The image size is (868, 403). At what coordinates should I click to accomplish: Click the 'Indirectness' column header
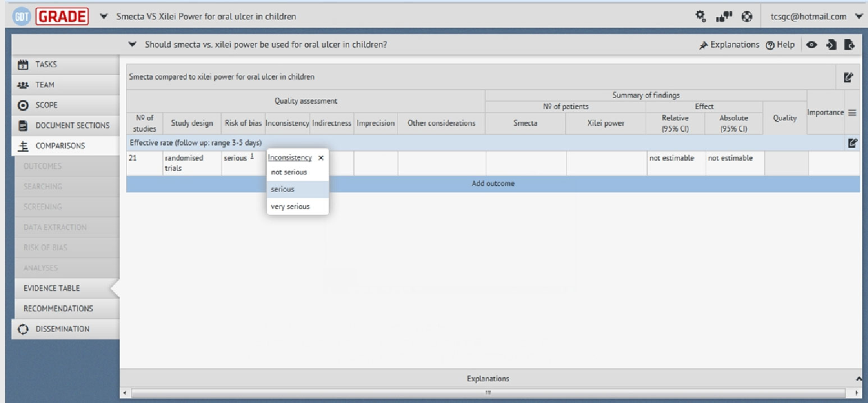point(332,123)
